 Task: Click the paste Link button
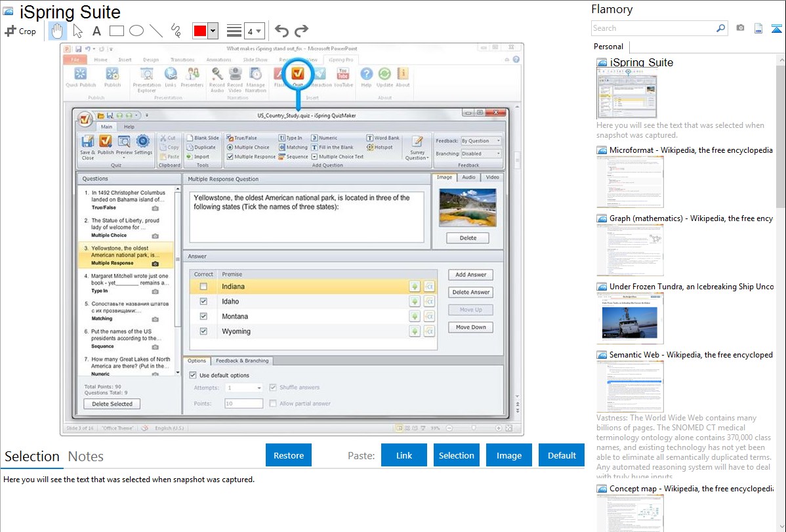coord(404,455)
